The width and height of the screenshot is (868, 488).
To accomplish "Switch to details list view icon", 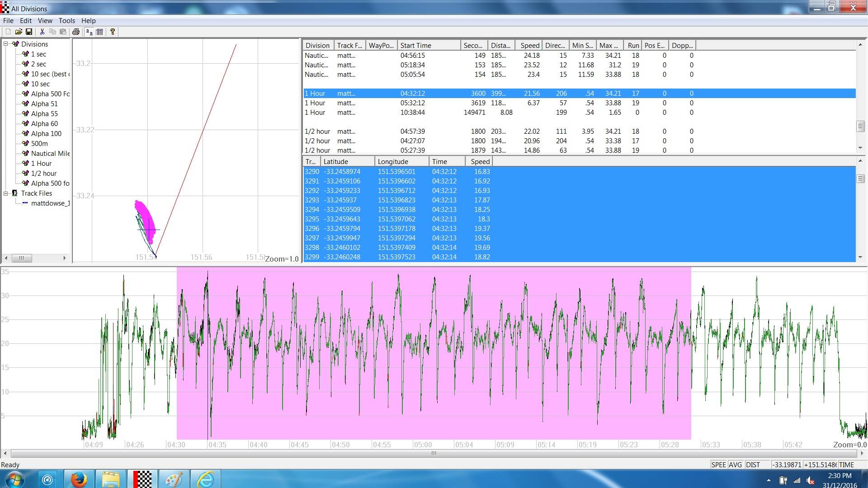I will pos(100,32).
